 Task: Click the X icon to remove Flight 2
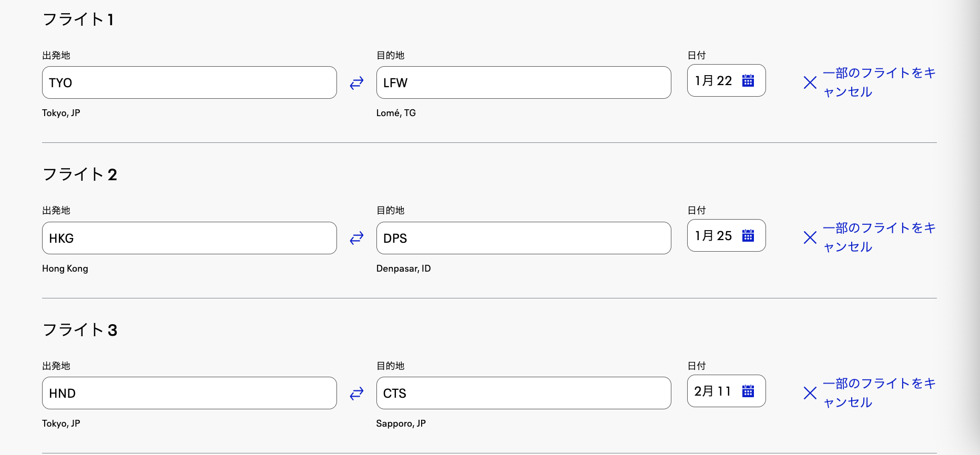[810, 237]
